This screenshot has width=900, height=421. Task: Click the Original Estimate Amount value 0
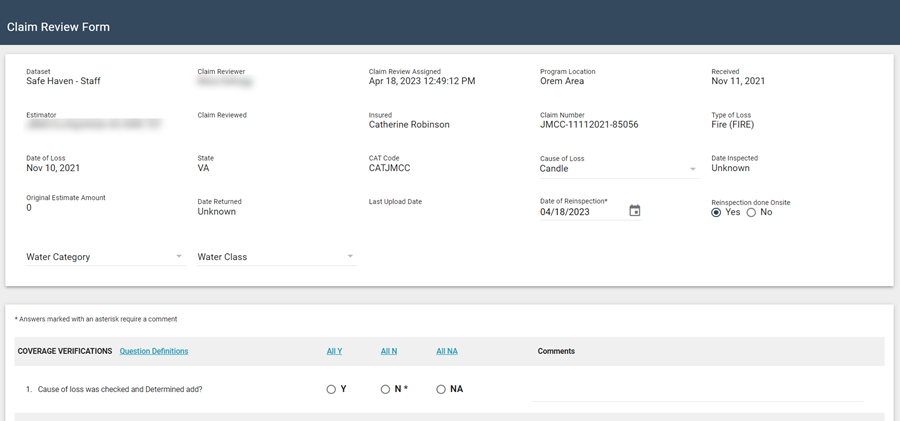point(29,208)
